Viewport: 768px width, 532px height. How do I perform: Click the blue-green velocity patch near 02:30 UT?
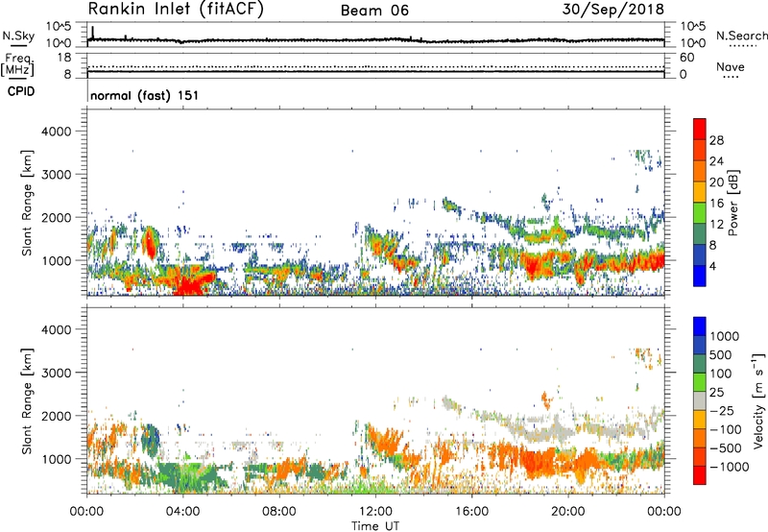pyautogui.click(x=150, y=441)
